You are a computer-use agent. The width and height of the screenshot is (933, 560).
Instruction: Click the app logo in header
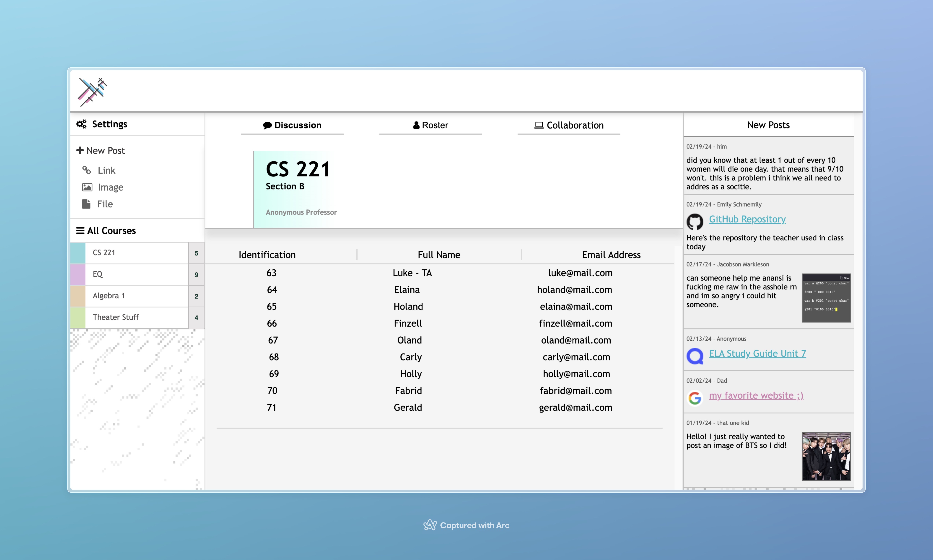(x=92, y=92)
